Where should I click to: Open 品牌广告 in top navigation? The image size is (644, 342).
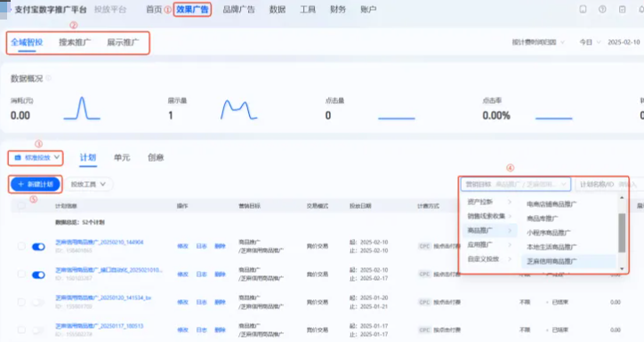click(x=239, y=10)
